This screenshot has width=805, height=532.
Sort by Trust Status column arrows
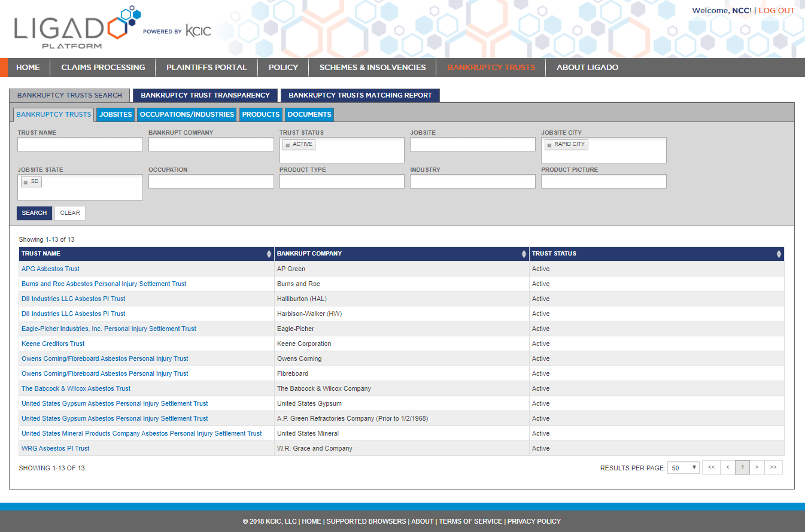coord(779,254)
